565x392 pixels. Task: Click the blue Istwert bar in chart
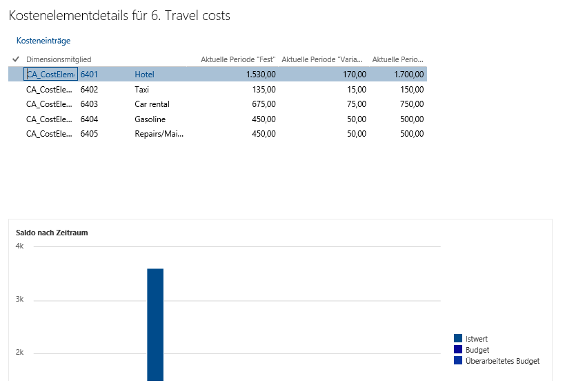(x=155, y=324)
